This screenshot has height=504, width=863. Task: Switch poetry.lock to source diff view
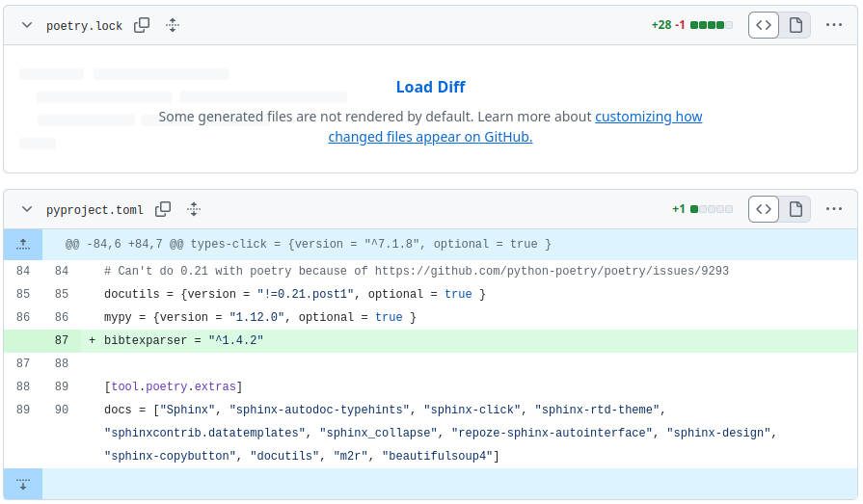pyautogui.click(x=764, y=26)
